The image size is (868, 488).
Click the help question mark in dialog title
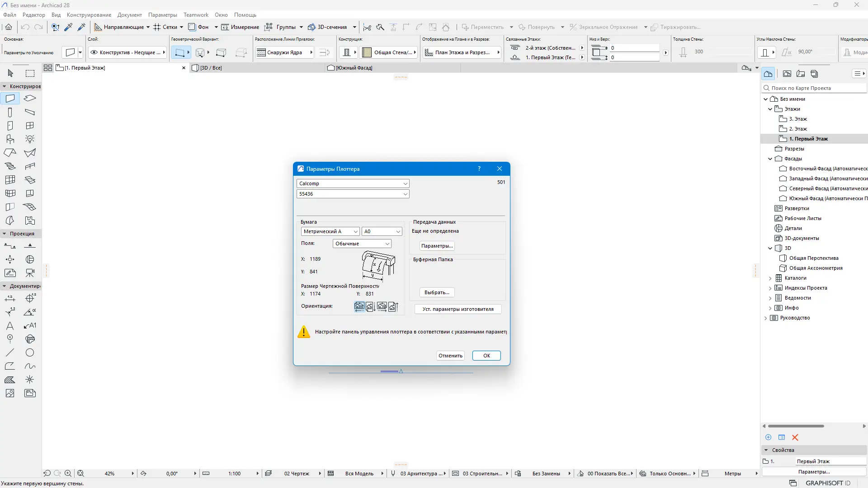479,169
